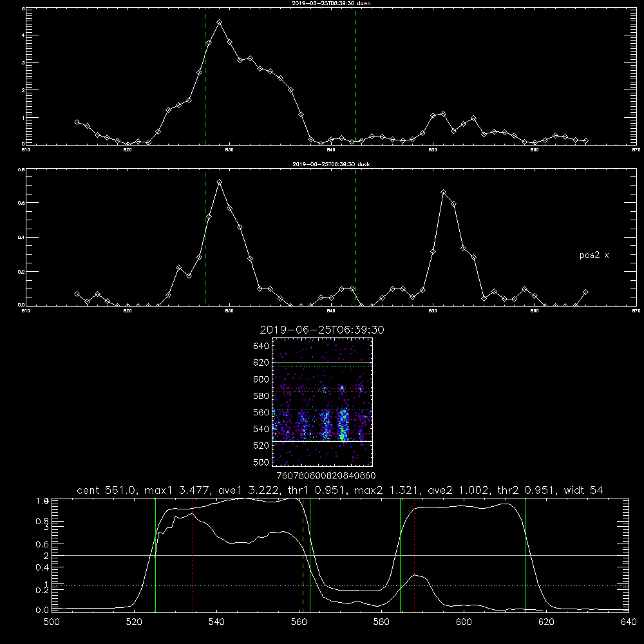This screenshot has width=644, height=644.
Task: Click the dotted horizontal threshold line in bottom plot
Action: 340,585
